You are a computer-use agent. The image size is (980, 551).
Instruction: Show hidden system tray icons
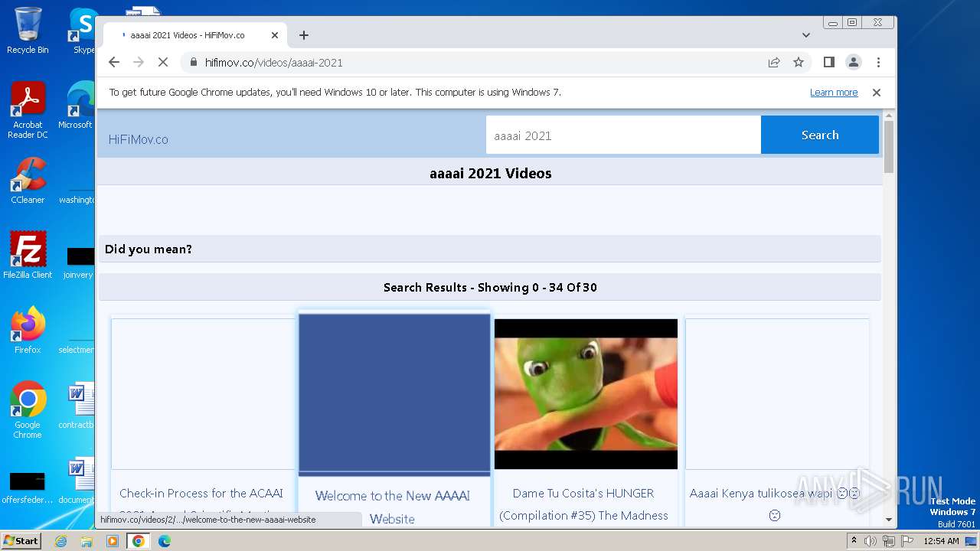coord(854,541)
